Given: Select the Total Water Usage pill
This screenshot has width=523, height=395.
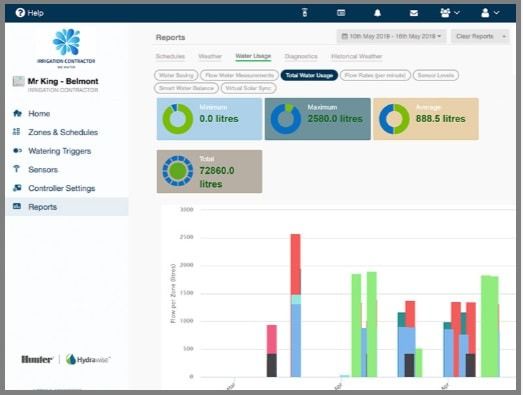Looking at the screenshot, I should point(309,75).
